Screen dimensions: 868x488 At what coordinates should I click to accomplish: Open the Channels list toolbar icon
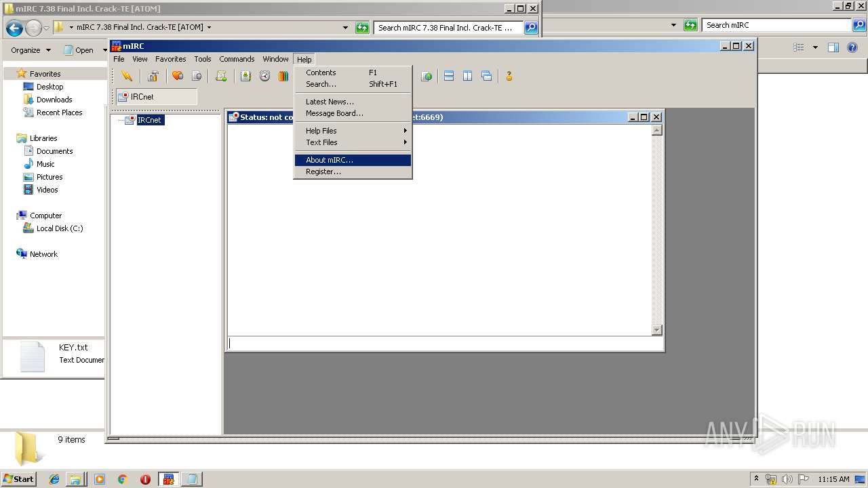click(197, 76)
